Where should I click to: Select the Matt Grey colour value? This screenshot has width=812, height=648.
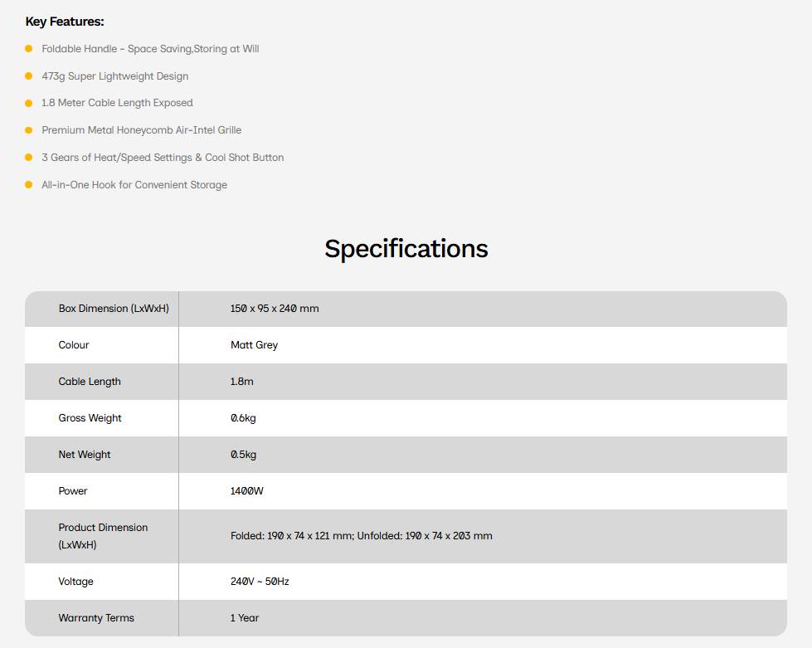point(255,345)
